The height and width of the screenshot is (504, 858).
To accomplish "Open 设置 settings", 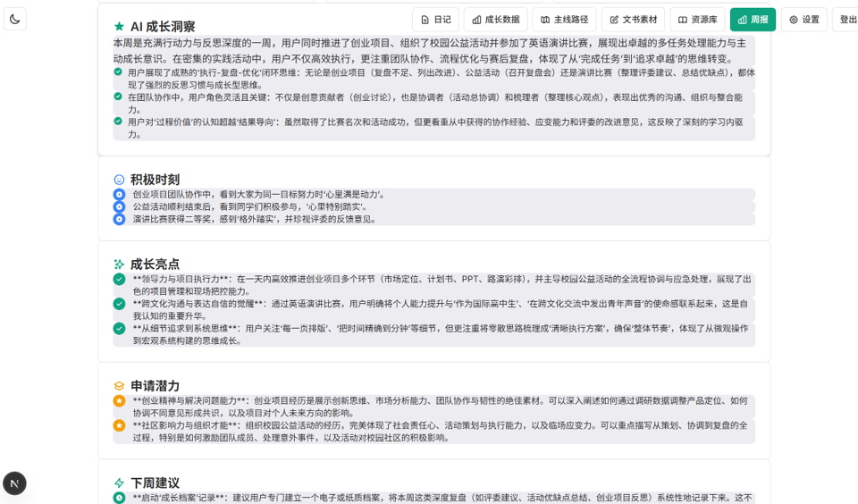I will click(x=803, y=20).
